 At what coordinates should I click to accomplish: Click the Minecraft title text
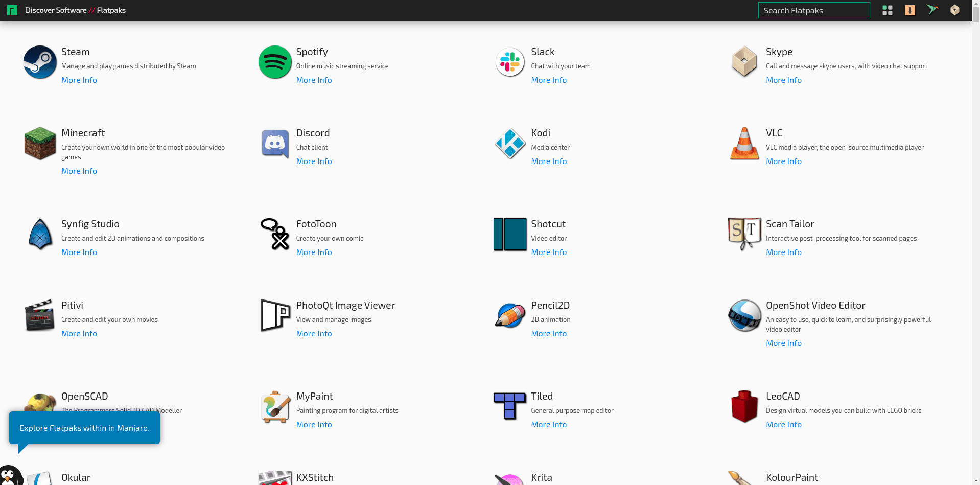pyautogui.click(x=83, y=133)
